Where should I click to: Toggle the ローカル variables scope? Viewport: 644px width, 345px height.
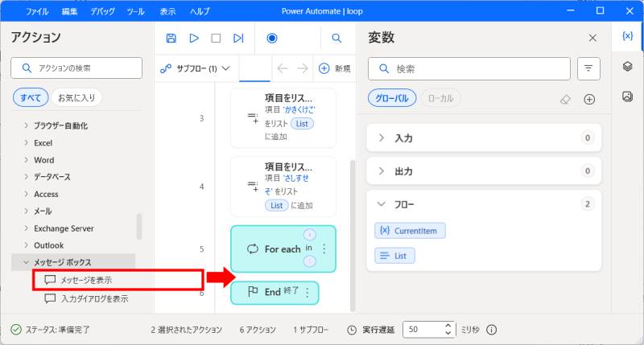coord(441,98)
